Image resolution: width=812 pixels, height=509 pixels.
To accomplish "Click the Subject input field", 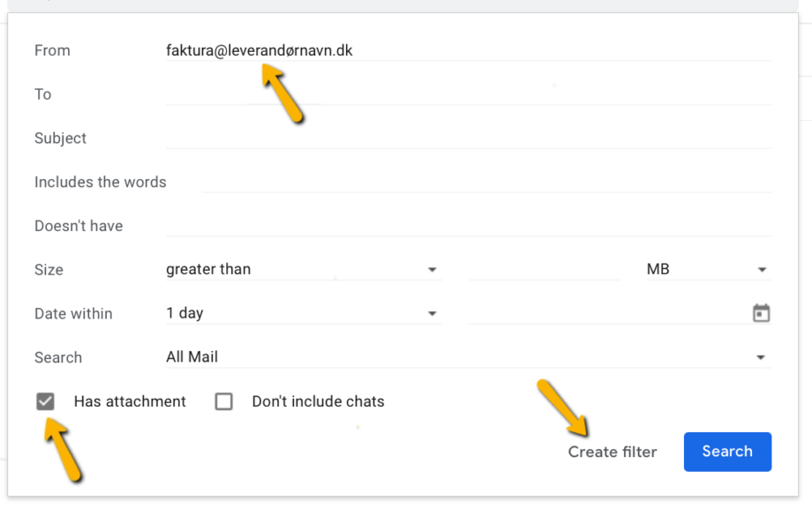I will click(469, 138).
